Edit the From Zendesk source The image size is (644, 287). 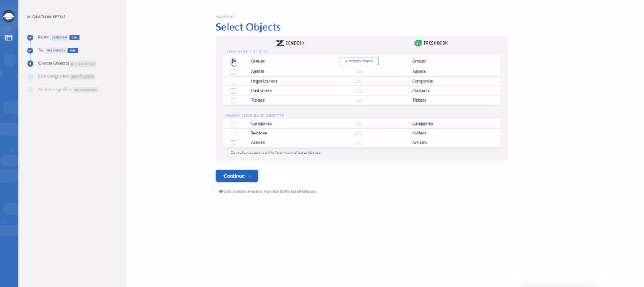74,37
